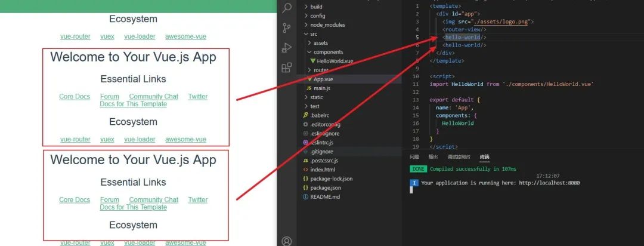Image resolution: width=644 pixels, height=246 pixels.
Task: Click the git icon beside .gitignore
Action: pyautogui.click(x=305, y=152)
